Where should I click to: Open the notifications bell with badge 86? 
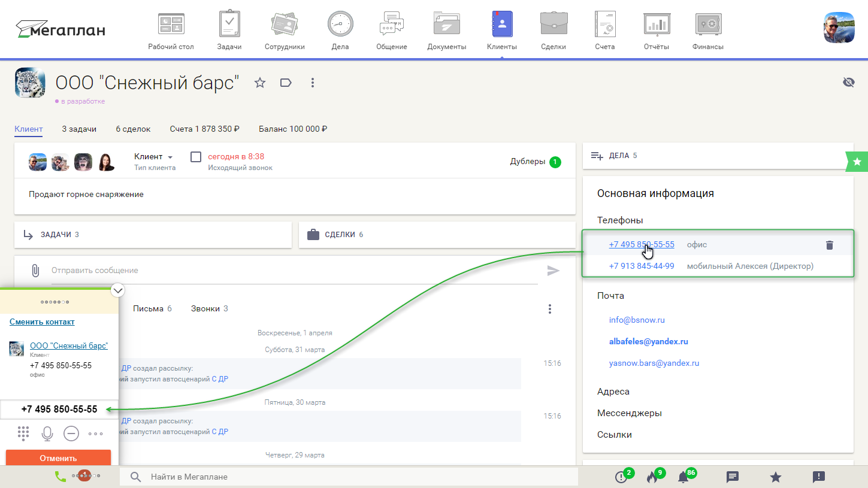[683, 477]
